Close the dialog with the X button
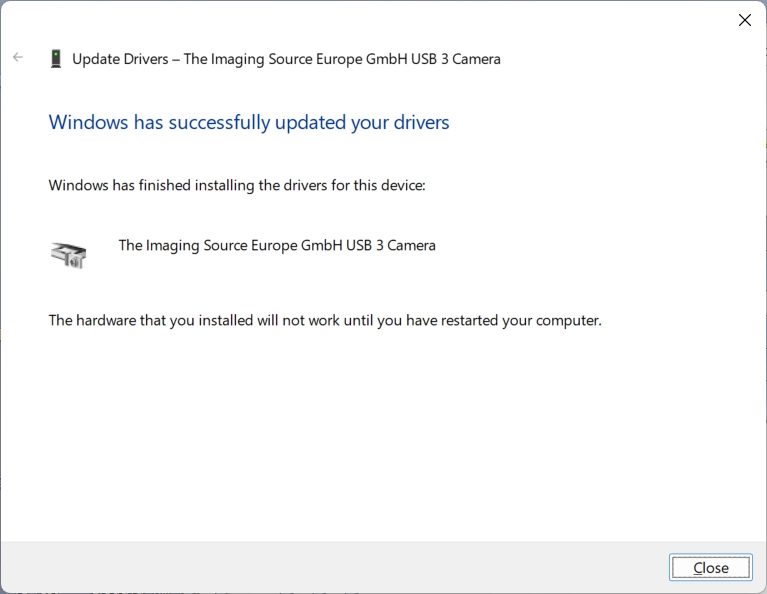This screenshot has width=767, height=594. [744, 20]
